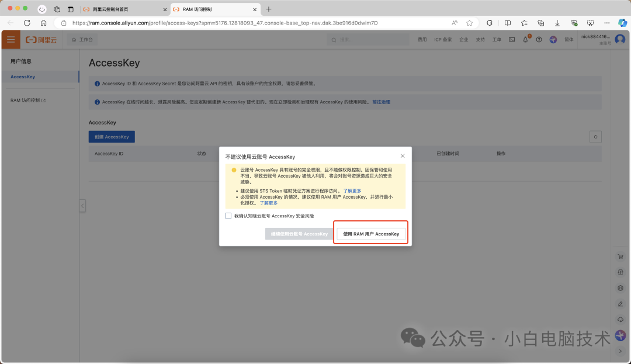Add page to favorites star
The width and height of the screenshot is (631, 364).
tap(469, 23)
